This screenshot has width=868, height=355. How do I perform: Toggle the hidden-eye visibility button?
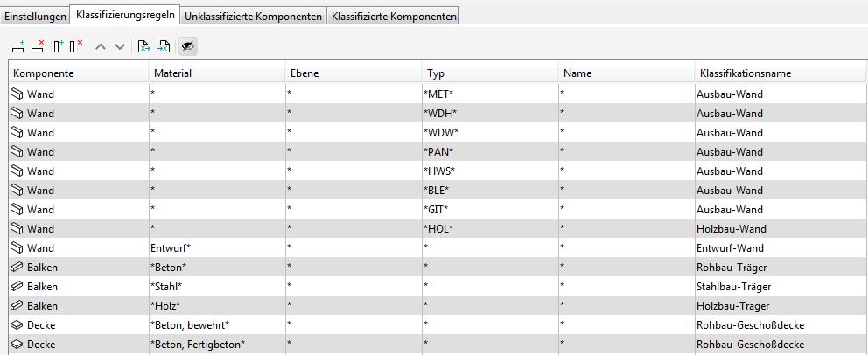pos(188,46)
